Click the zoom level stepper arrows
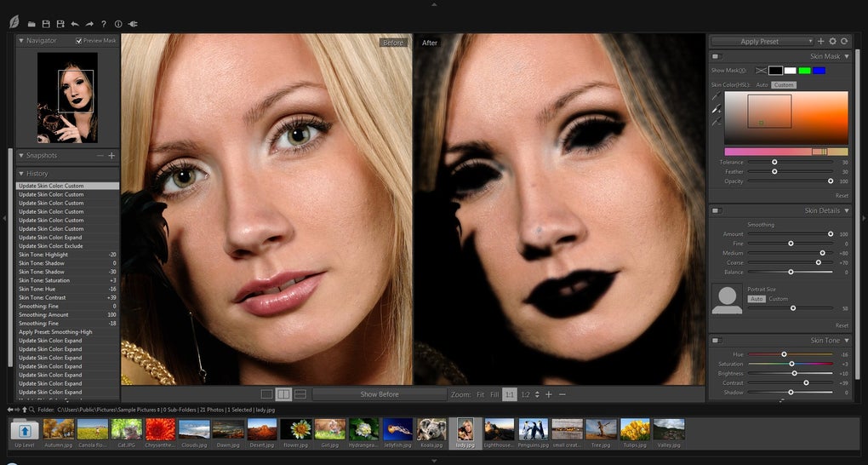Screen dimensions: 868x465 [x=537, y=394]
